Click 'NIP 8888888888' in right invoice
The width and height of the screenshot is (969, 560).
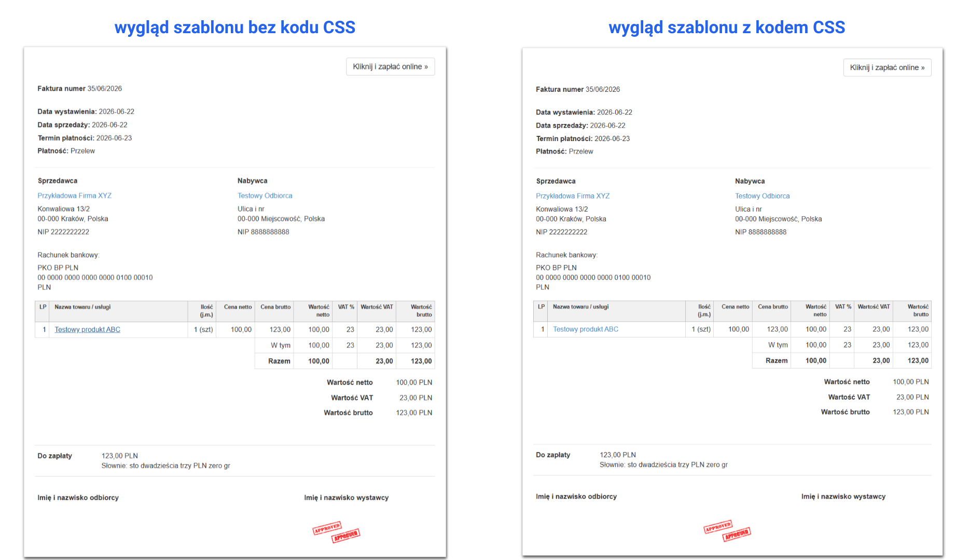(760, 232)
